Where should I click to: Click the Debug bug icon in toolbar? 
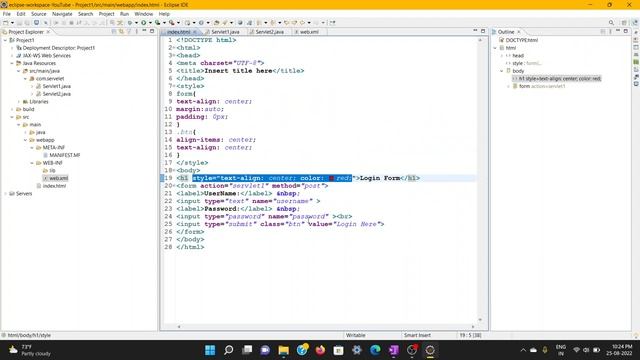[x=130, y=23]
